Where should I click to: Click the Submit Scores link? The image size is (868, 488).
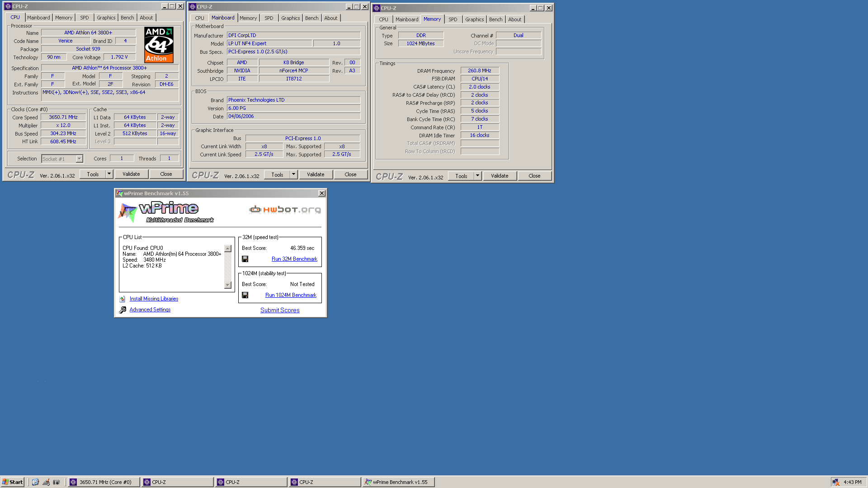click(x=280, y=310)
